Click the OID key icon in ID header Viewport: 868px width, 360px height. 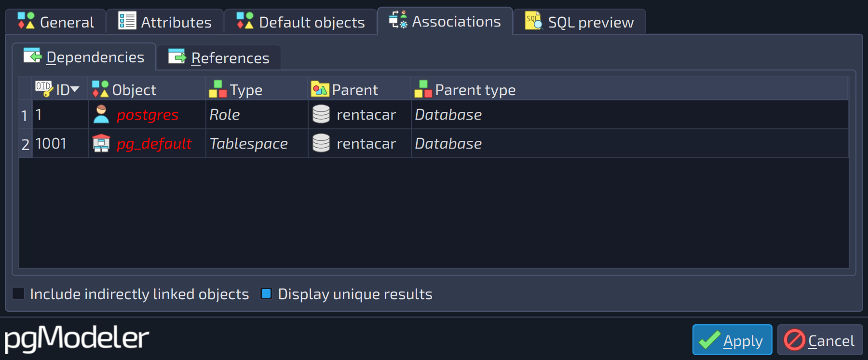(x=44, y=89)
